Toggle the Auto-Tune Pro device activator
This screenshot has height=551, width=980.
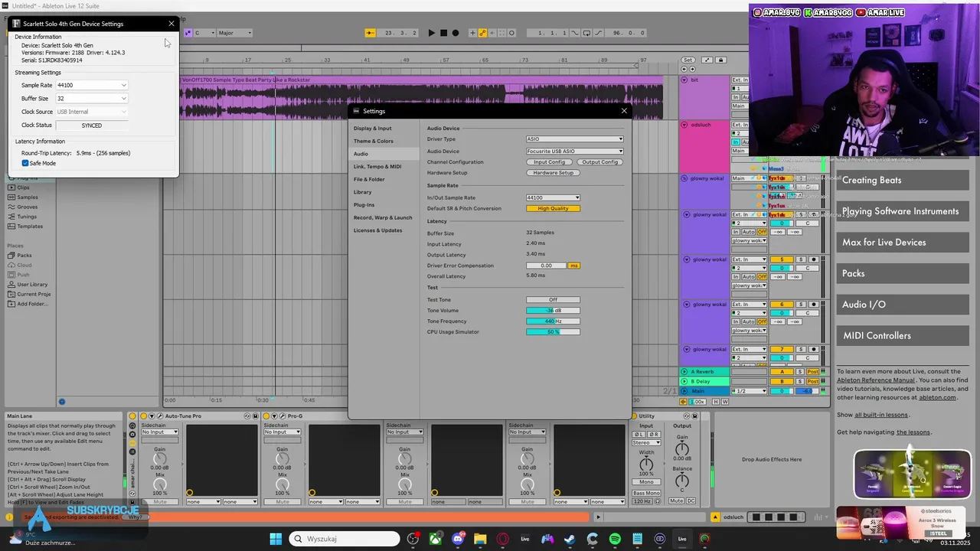pyautogui.click(x=143, y=416)
